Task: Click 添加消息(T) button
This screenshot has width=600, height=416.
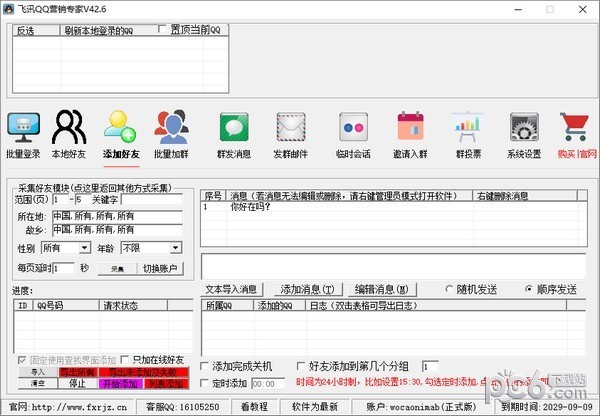Action: (x=307, y=289)
